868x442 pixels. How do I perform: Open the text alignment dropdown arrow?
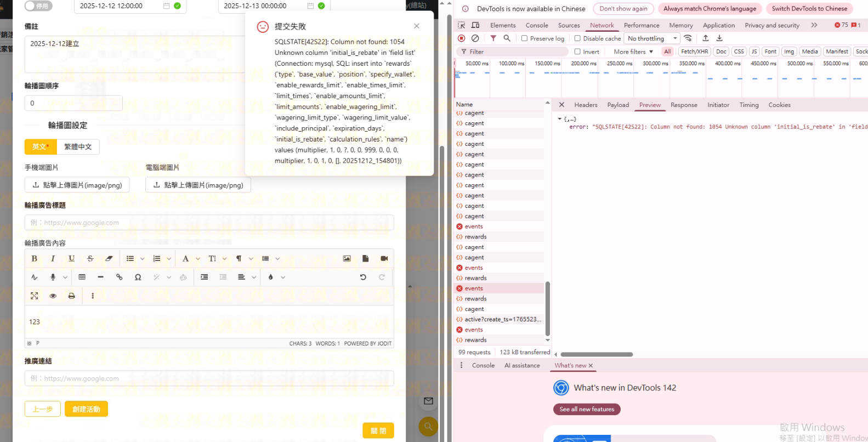(254, 277)
